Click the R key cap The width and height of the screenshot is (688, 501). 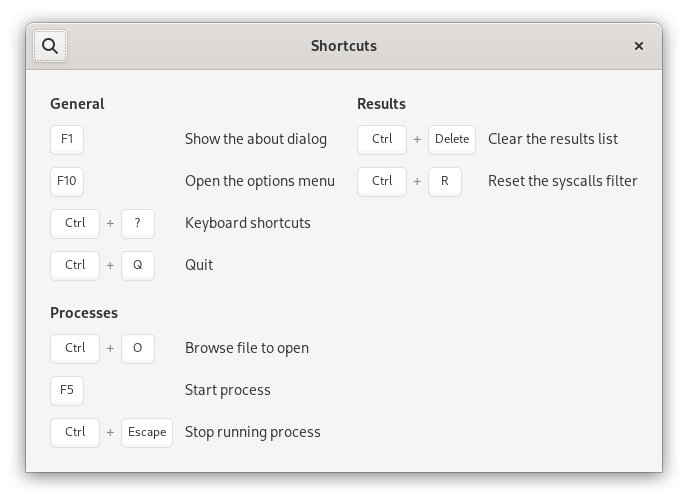point(445,181)
